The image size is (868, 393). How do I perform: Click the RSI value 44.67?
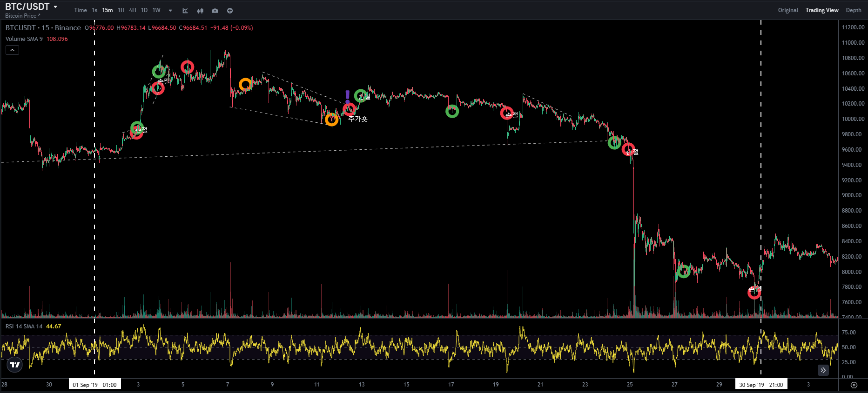click(54, 326)
